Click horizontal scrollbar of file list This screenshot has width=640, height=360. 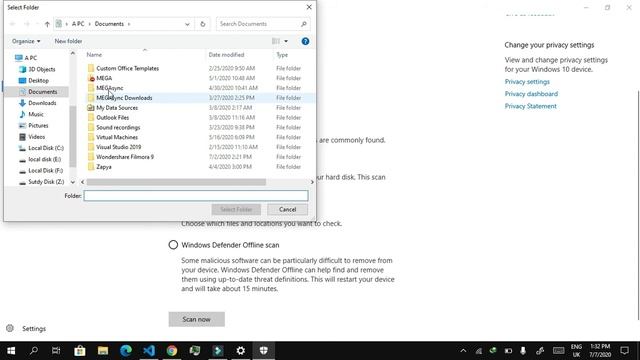(176, 182)
